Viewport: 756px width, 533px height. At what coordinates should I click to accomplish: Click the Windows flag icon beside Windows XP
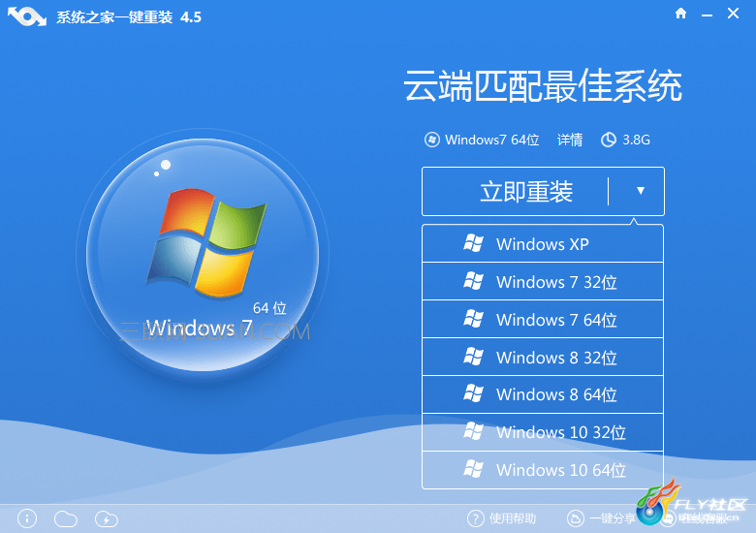[x=473, y=243]
